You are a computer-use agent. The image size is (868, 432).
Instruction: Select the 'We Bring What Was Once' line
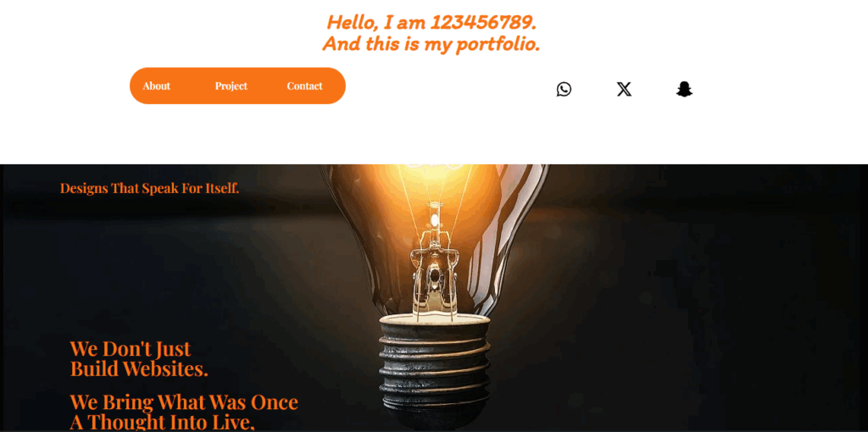coord(184,402)
